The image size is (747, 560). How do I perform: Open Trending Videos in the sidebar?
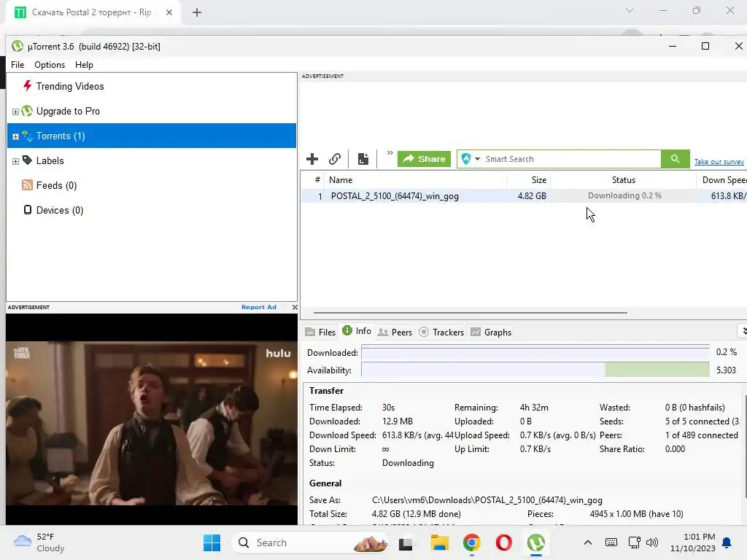click(69, 86)
